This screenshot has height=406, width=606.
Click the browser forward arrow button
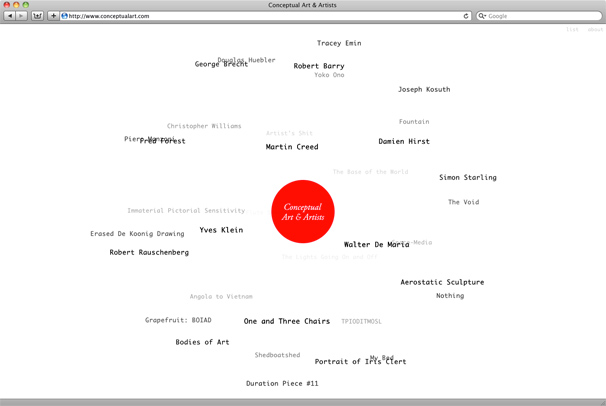(x=21, y=16)
